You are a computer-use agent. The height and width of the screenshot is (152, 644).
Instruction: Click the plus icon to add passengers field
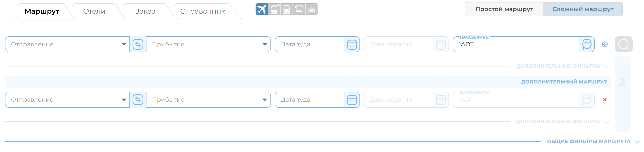click(x=605, y=44)
